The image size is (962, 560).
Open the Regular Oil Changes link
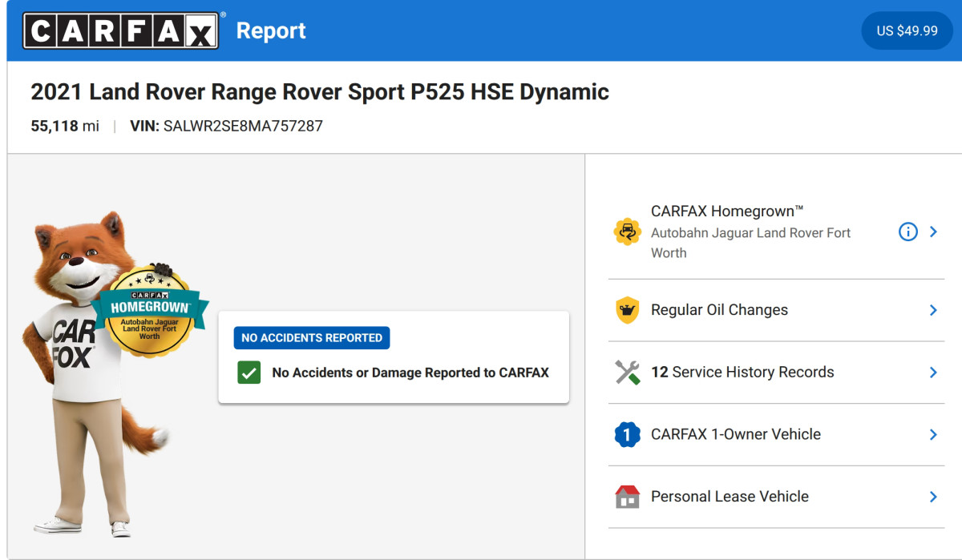[x=719, y=310]
